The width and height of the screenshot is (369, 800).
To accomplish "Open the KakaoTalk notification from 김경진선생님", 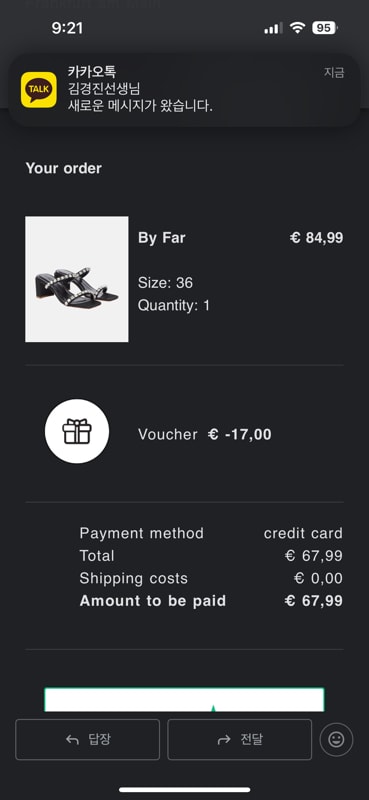I will coord(184,90).
